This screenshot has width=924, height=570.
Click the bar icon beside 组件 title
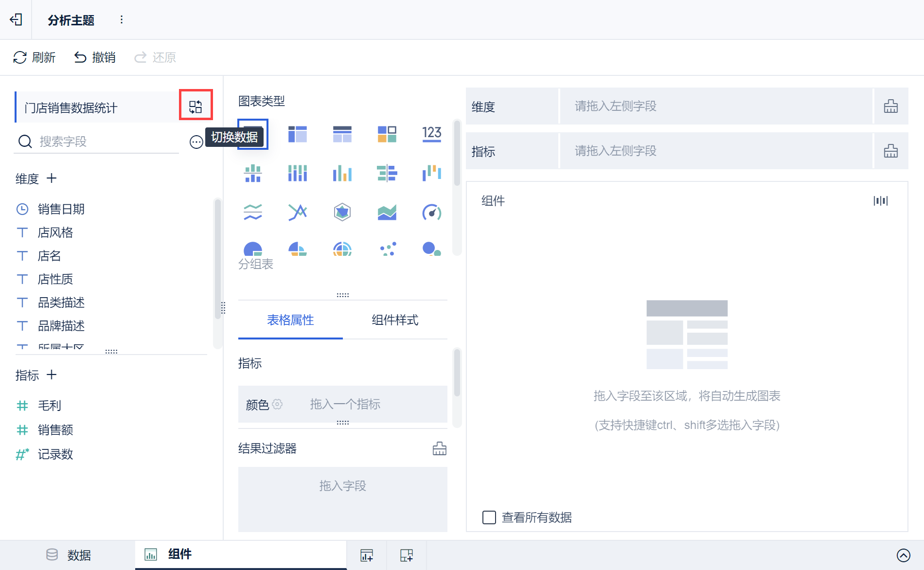click(881, 201)
